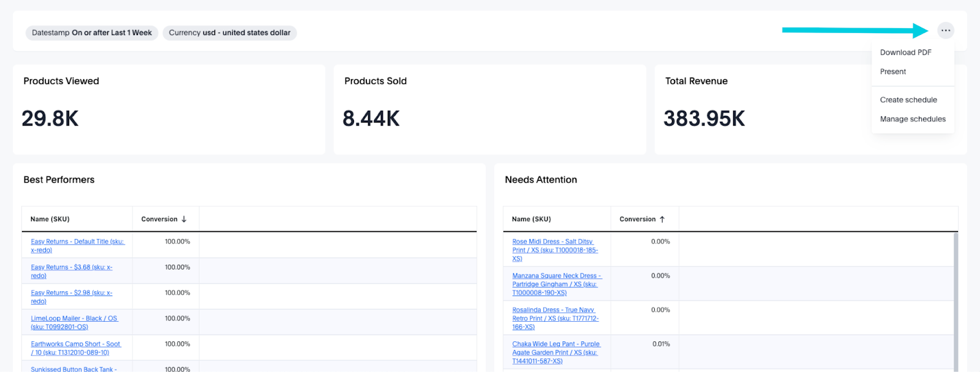Select Download PDF from the menu
Viewport: 980px width, 372px height.
pos(905,53)
